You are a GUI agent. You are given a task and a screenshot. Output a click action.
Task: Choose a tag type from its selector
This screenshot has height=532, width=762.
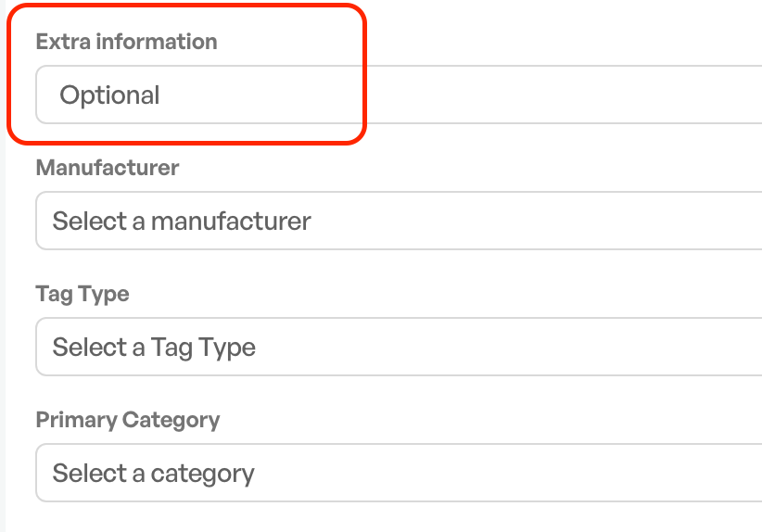click(399, 347)
